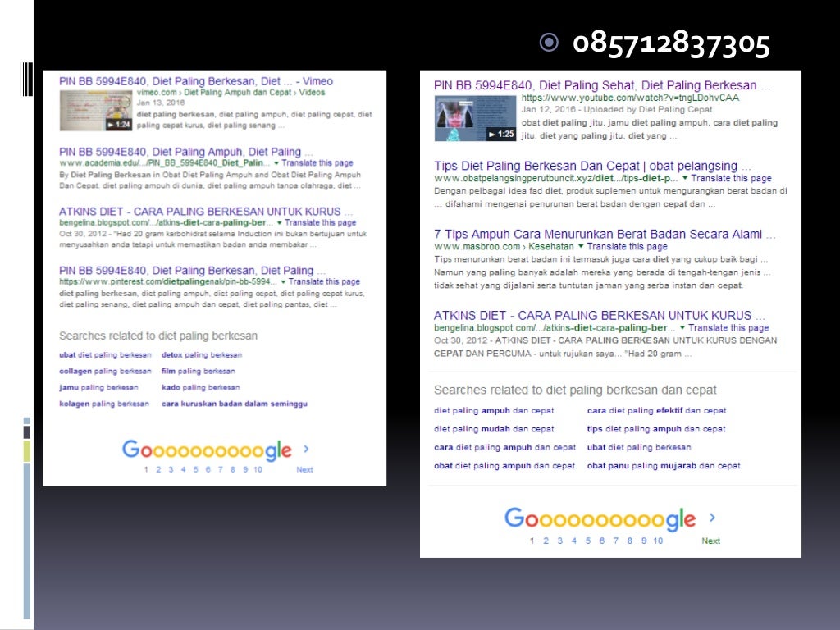The height and width of the screenshot is (630, 840).
Task: Expand the arrow beside the obatpelangsingperutbuncit.xyz URL
Action: pyautogui.click(x=683, y=178)
